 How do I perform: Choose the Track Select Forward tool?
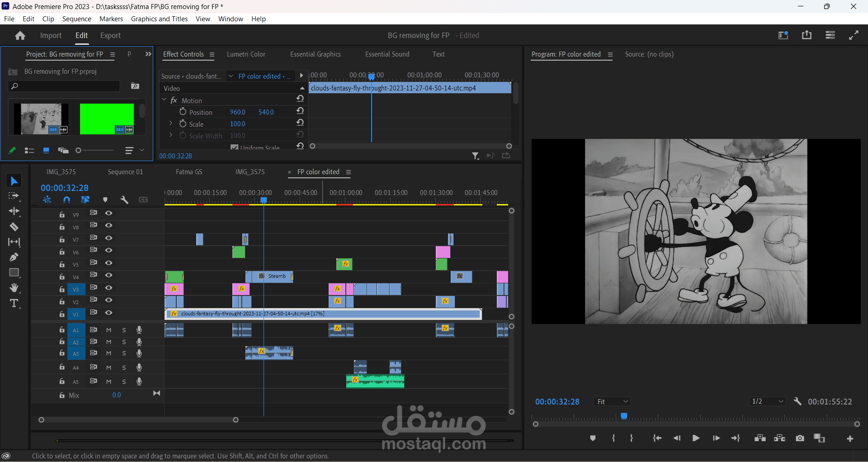tap(14, 196)
